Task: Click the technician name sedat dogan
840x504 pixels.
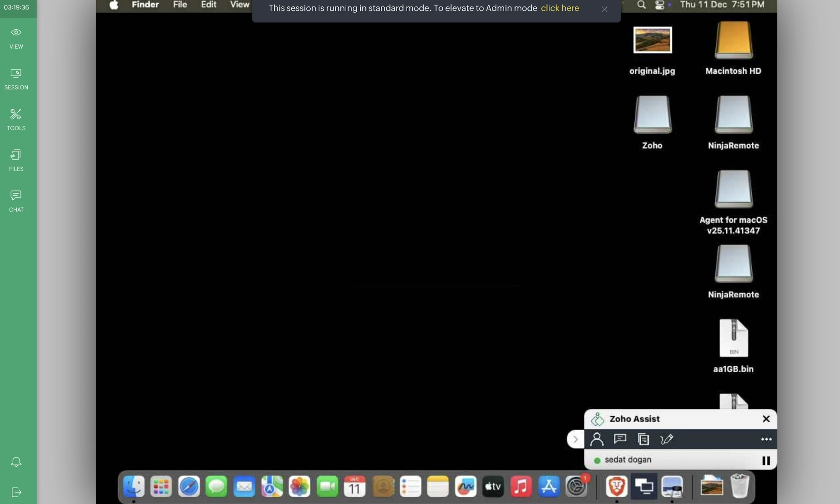Action: 628,460
